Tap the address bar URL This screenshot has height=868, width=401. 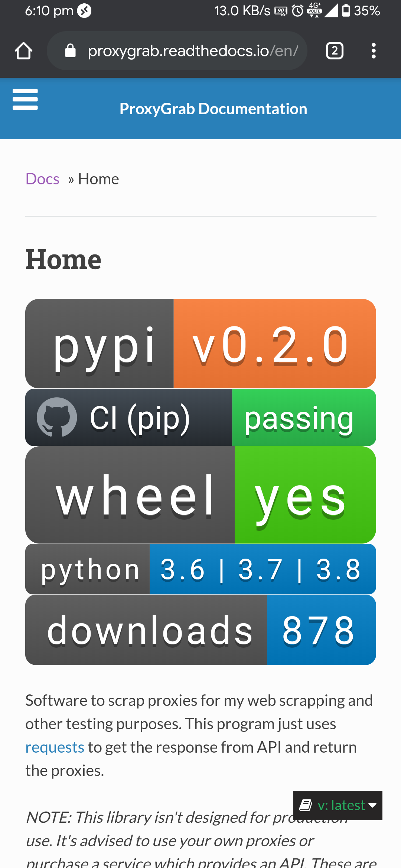pos(193,50)
